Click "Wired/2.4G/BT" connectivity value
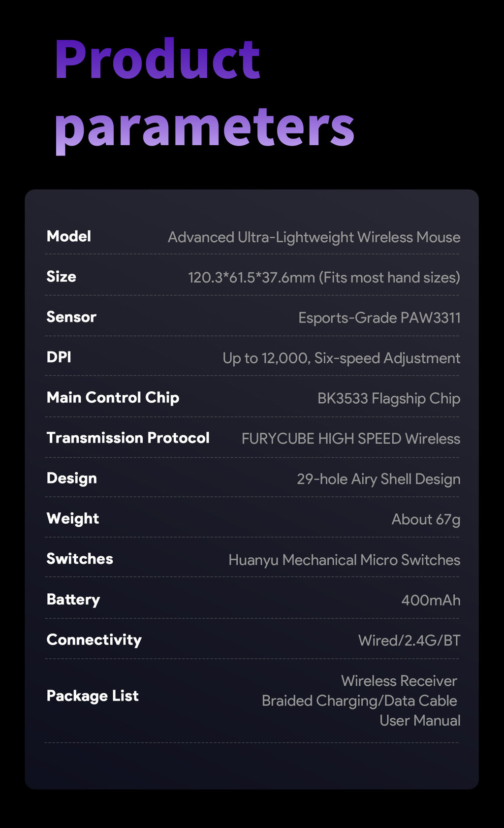Screen dimensions: 504x828 409,641
